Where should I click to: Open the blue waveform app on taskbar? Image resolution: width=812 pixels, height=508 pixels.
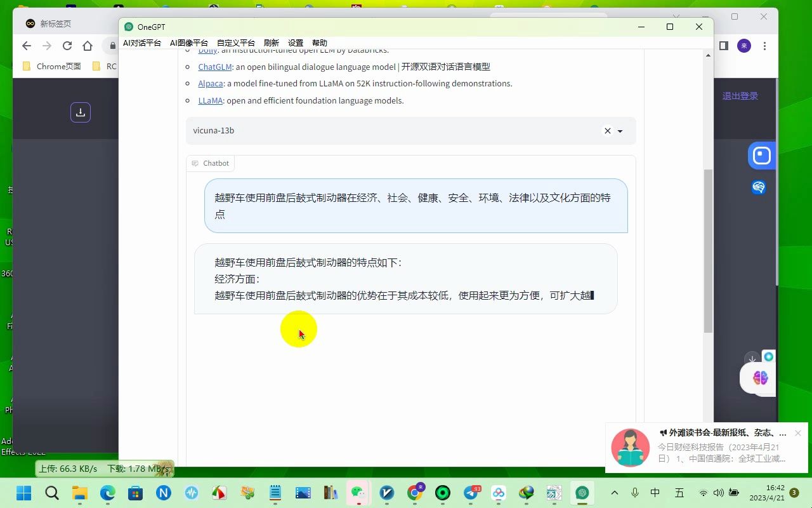pos(192,493)
